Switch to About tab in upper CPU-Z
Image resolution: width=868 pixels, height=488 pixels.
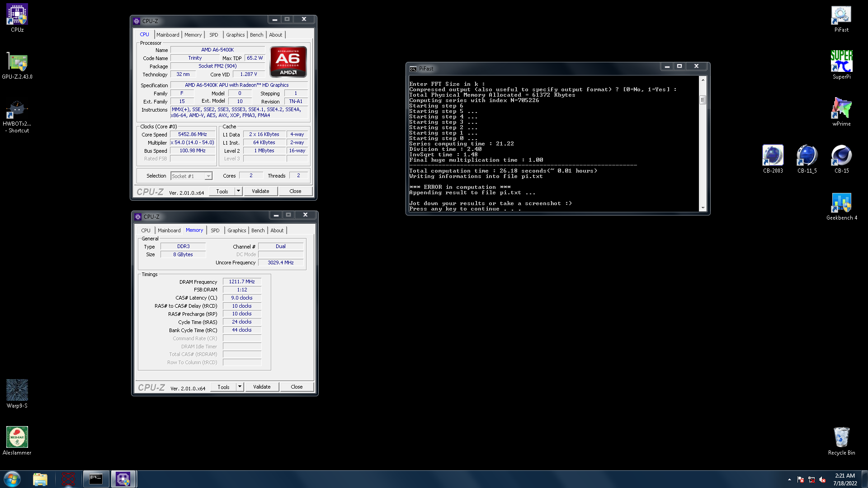coord(275,35)
